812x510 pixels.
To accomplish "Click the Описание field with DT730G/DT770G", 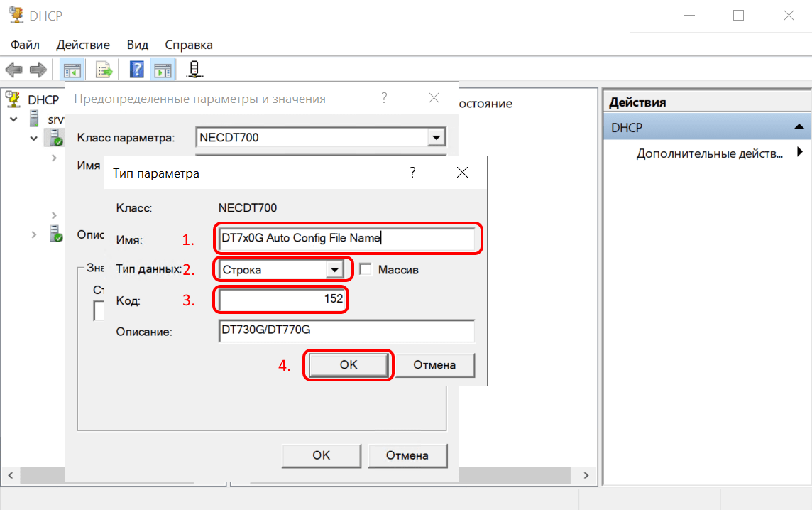I will [x=346, y=331].
